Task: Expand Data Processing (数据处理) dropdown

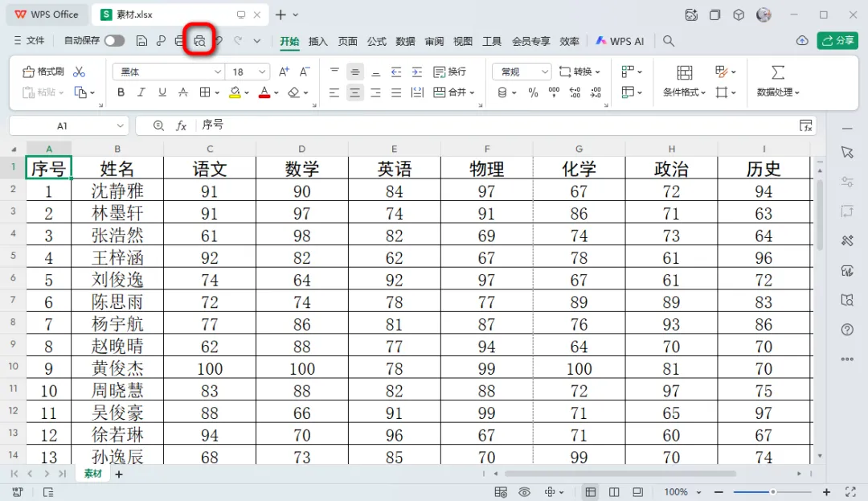Action: pyautogui.click(x=797, y=92)
